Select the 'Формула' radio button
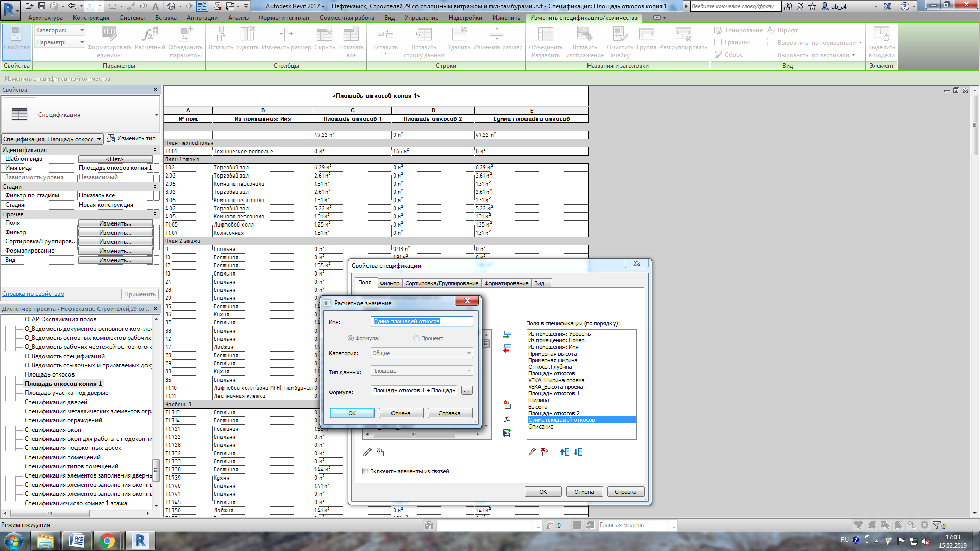Screen dimensions: 980x551 tap(351, 338)
